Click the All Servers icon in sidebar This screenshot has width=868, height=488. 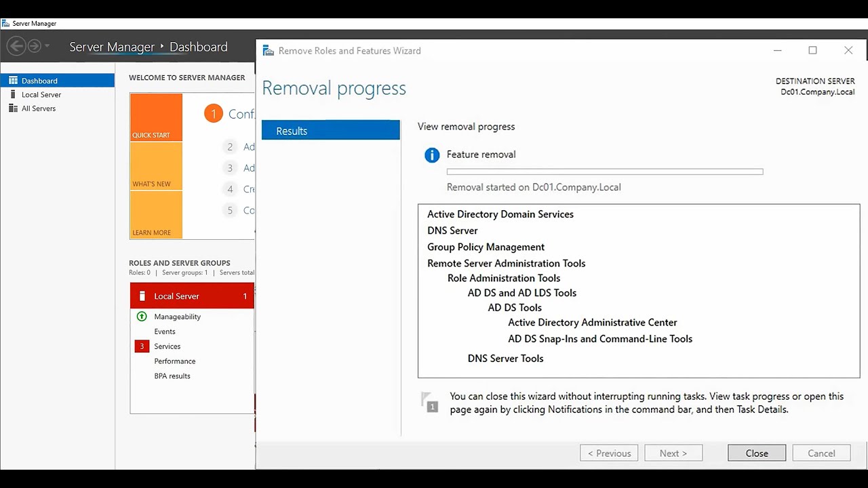13,108
